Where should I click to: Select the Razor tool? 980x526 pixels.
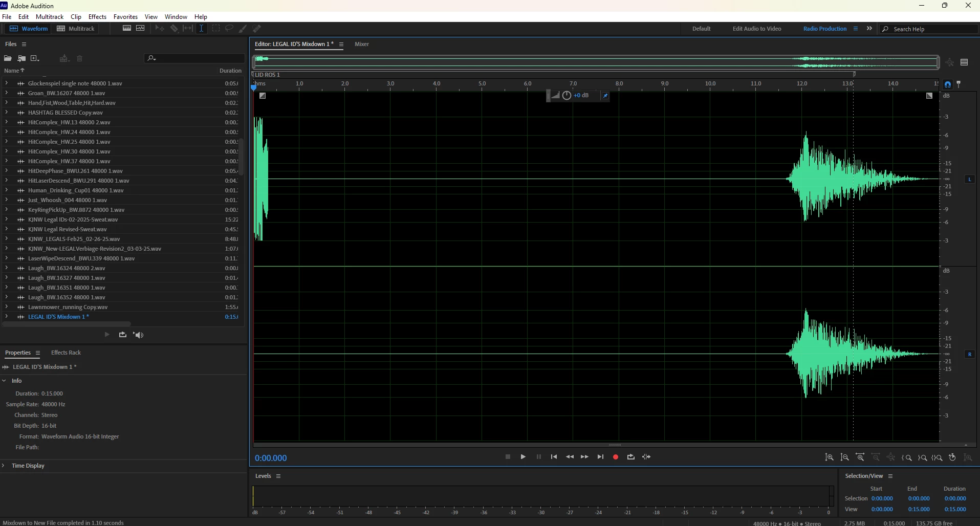(174, 29)
